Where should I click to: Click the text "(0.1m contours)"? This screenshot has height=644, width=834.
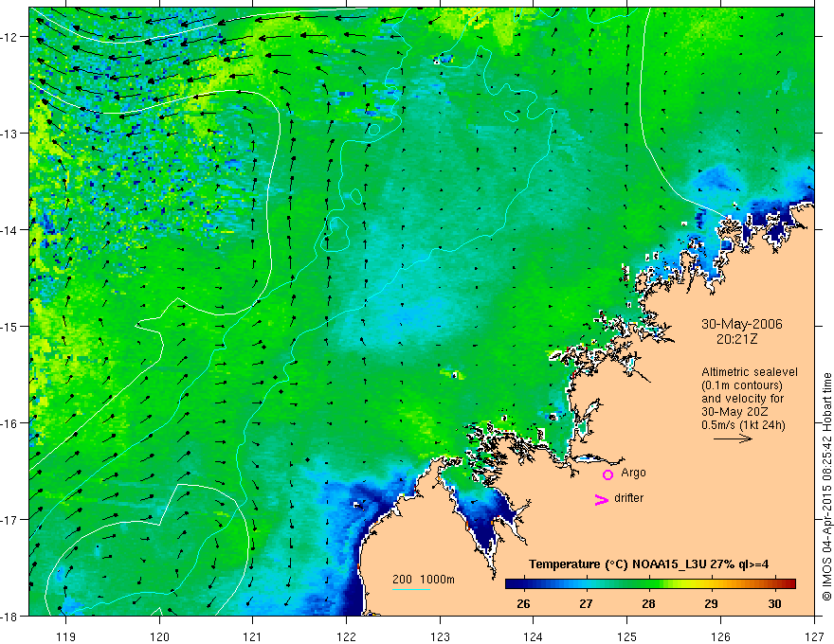click(x=742, y=385)
